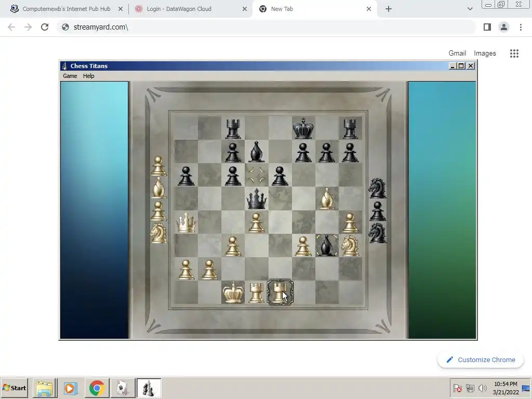The height and width of the screenshot is (399, 532).
Task: Click the highlighted d6 square marker
Action: (257, 175)
